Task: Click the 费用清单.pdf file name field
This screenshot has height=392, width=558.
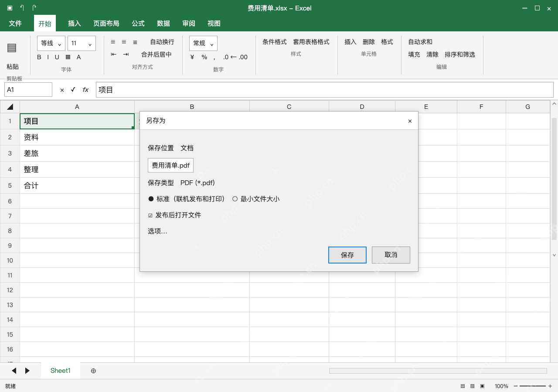Action: (170, 165)
